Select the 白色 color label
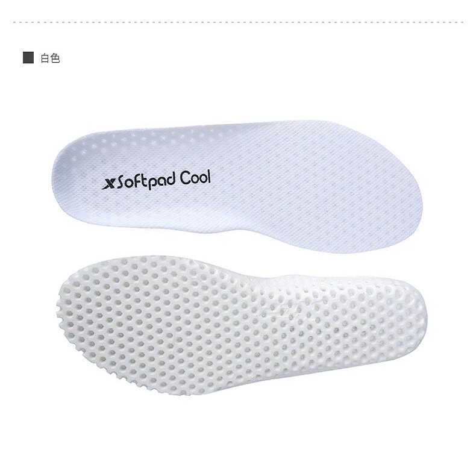476x476 pixels. 51,58
